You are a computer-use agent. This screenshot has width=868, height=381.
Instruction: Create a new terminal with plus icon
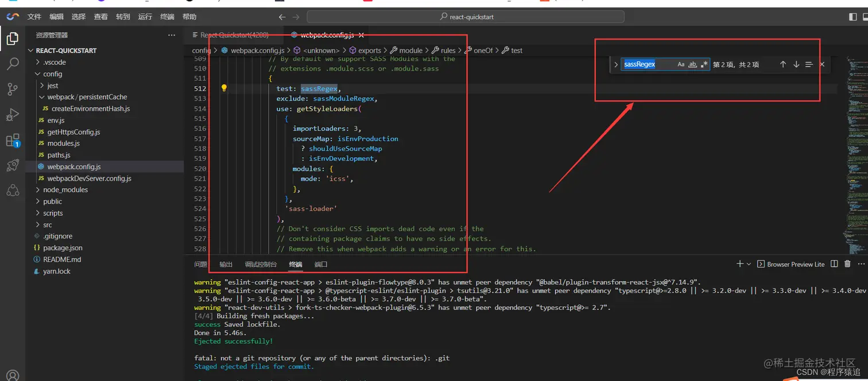[739, 264]
